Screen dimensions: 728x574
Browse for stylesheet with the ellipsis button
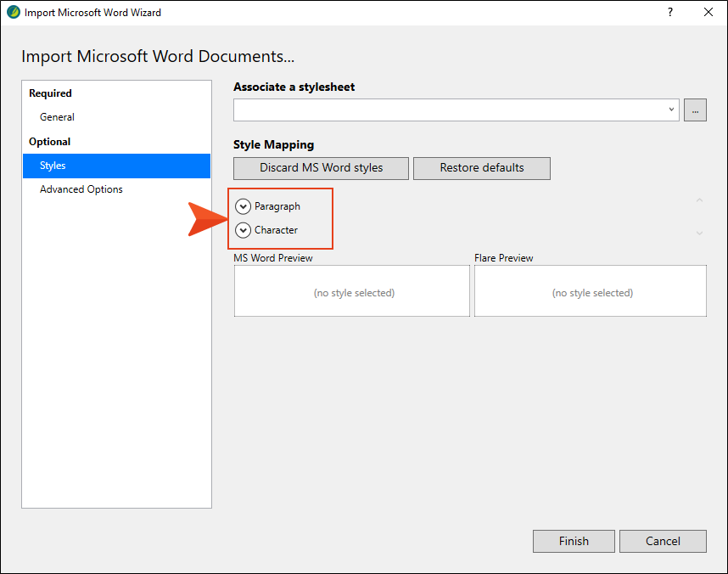[x=695, y=110]
